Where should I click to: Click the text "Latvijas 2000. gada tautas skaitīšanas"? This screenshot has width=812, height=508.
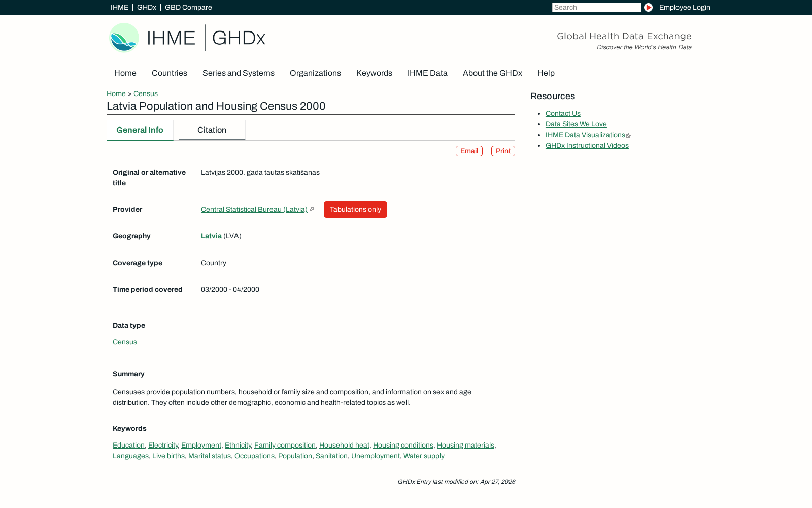click(x=260, y=173)
